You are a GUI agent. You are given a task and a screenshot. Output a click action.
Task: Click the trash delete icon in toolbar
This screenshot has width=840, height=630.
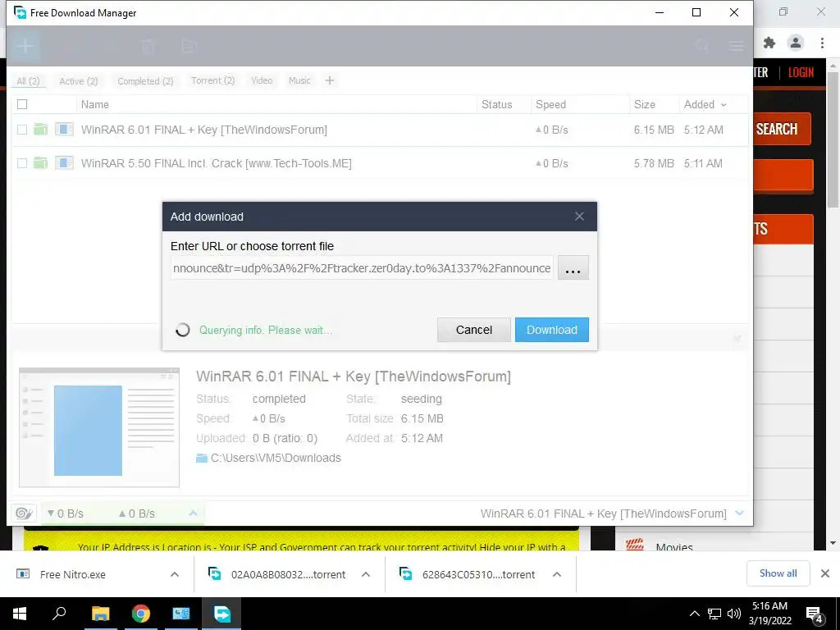point(148,46)
